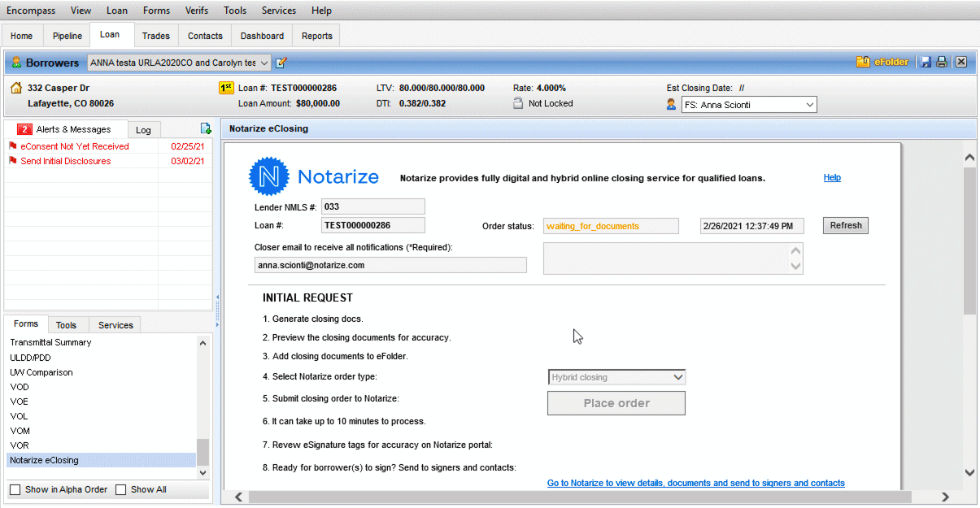Viewport: 980px width, 508px height.
Task: Open the Encompass menu
Action: click(x=32, y=11)
